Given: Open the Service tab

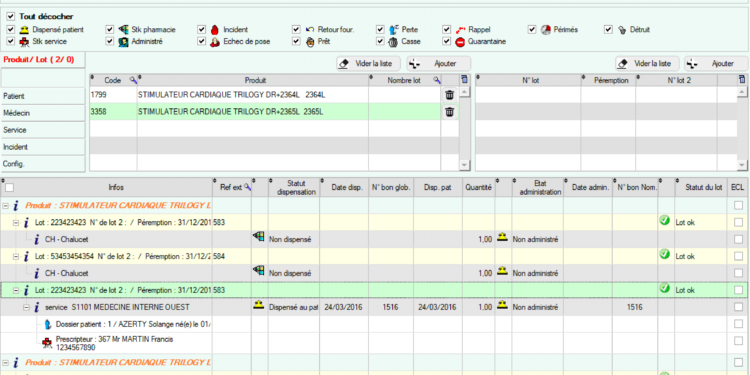Looking at the screenshot, I should point(44,130).
